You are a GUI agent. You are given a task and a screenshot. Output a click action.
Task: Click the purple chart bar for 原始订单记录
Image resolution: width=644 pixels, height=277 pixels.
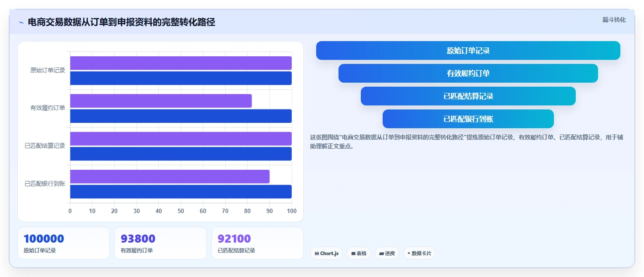coord(181,63)
